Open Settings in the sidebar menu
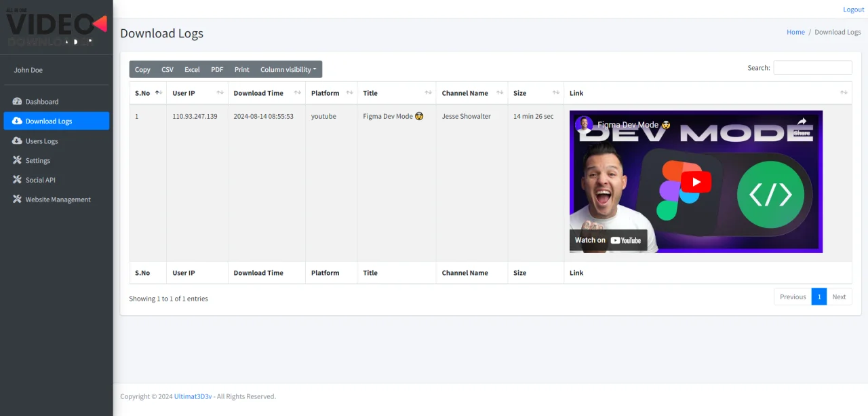The height and width of the screenshot is (416, 868). tap(56, 160)
